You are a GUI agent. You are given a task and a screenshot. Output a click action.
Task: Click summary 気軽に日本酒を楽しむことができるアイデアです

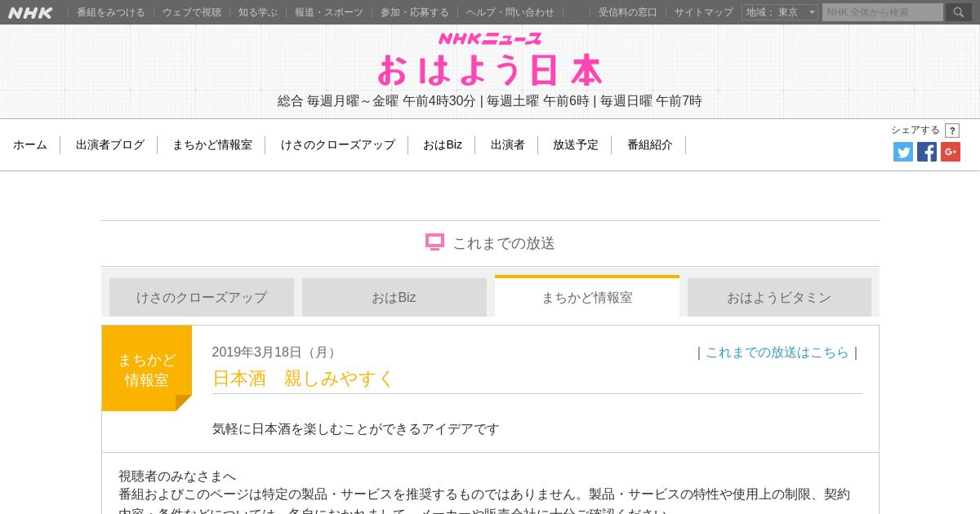coord(356,429)
